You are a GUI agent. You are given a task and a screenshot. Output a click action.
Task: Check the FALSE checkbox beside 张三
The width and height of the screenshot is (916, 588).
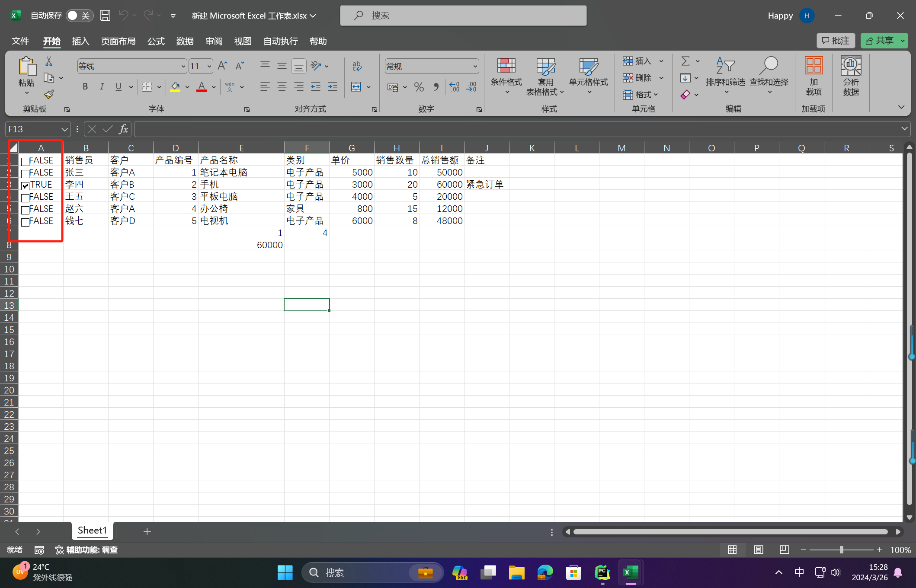coord(26,174)
